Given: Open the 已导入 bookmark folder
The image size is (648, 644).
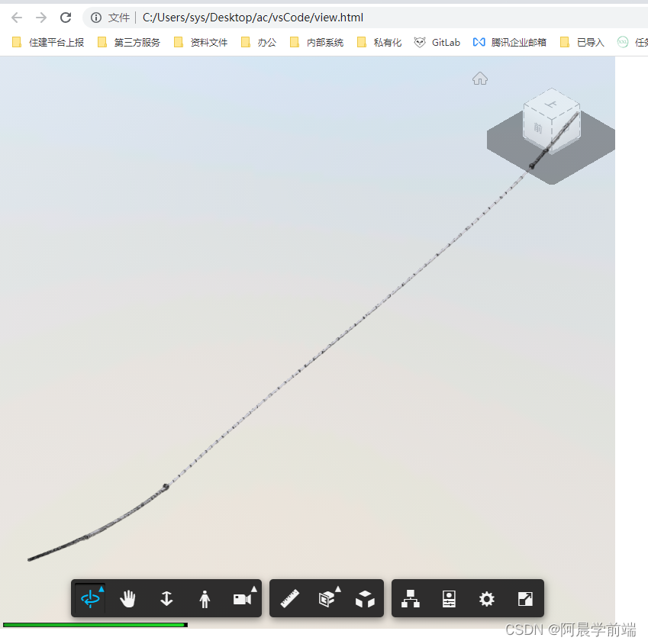Looking at the screenshot, I should click(582, 42).
